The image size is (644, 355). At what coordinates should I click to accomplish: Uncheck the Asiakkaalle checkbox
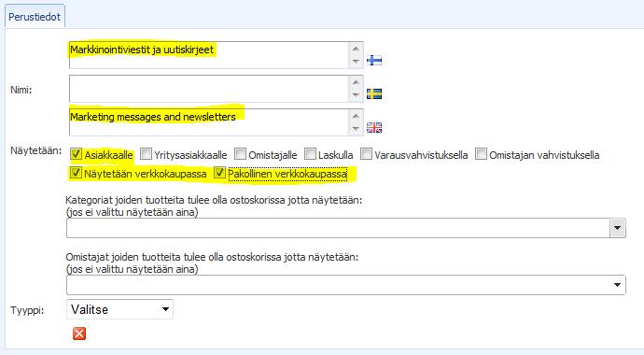pos(76,154)
